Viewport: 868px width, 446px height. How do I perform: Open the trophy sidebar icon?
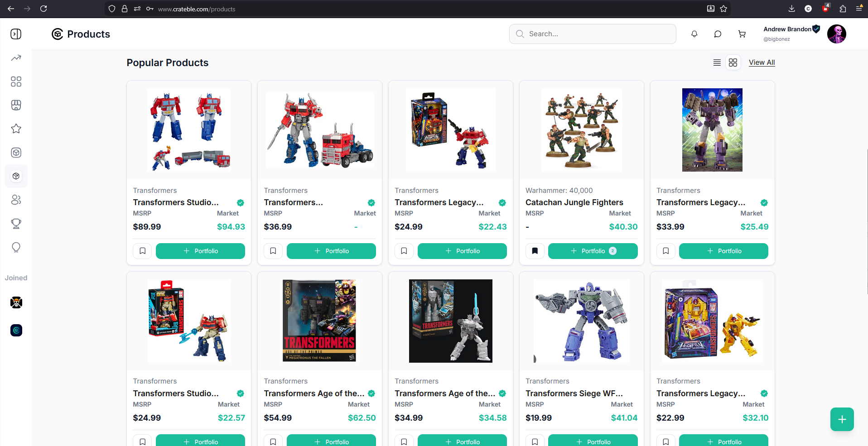point(16,224)
